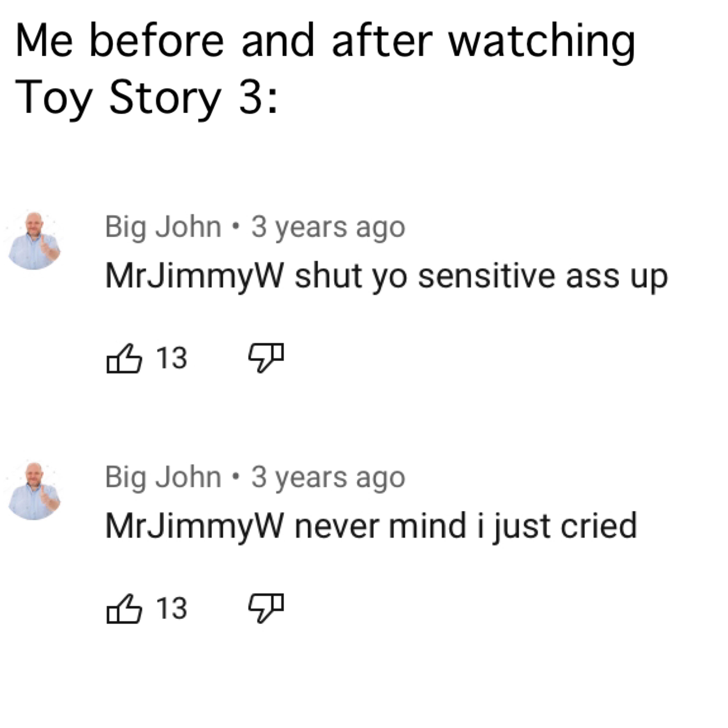This screenshot has height=728, width=728.
Task: Click the 13 like count on second comment
Action: coord(171,608)
